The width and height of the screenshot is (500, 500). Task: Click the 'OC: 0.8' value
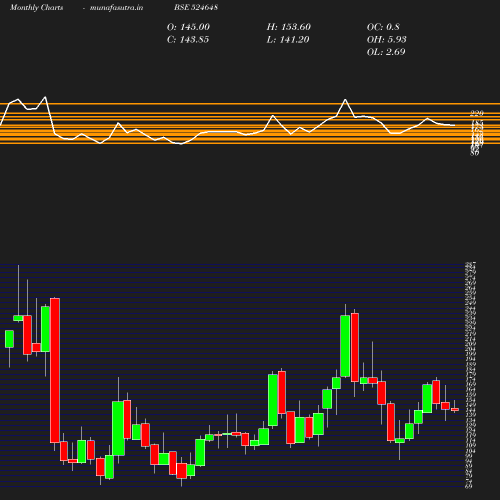tap(383, 27)
